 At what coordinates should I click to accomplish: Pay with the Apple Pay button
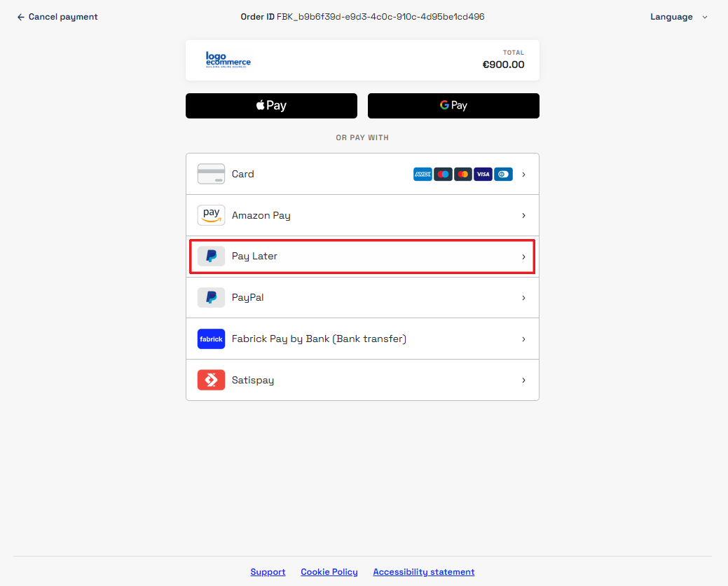(272, 106)
